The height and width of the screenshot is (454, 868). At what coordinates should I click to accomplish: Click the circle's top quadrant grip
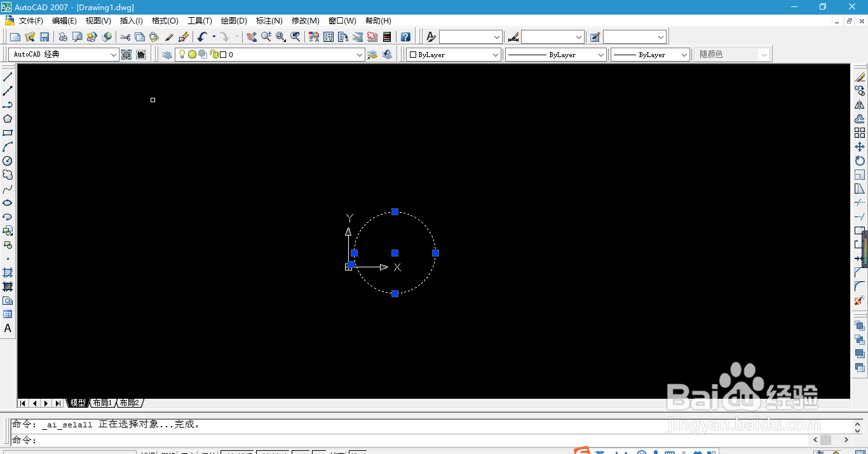395,211
